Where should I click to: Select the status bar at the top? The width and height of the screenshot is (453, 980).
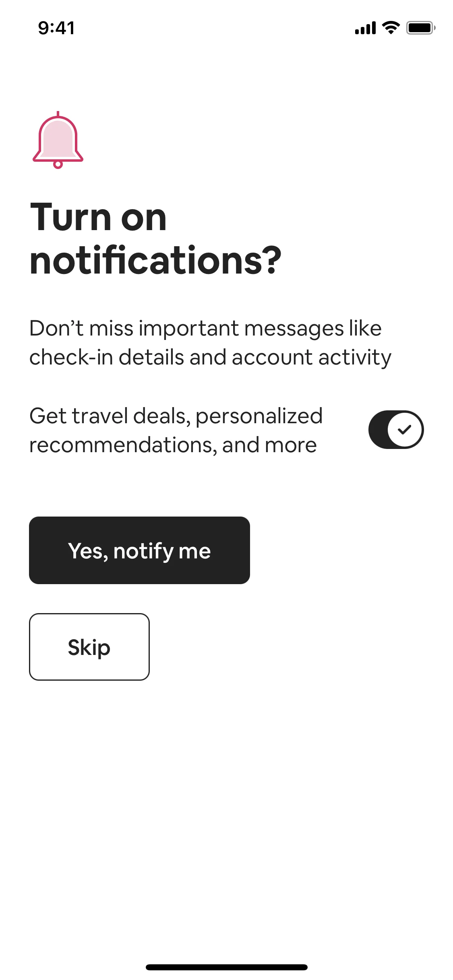coord(226,27)
